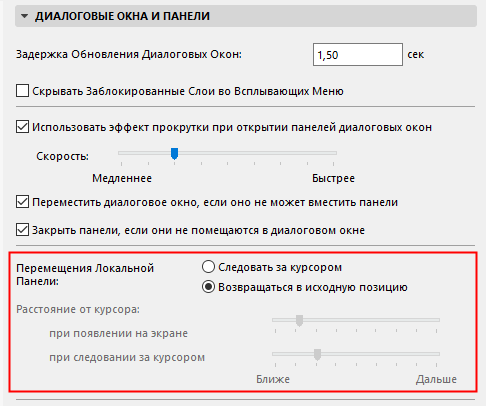Click the при появлении на экране slider
486x406 pixels.
point(356,320)
